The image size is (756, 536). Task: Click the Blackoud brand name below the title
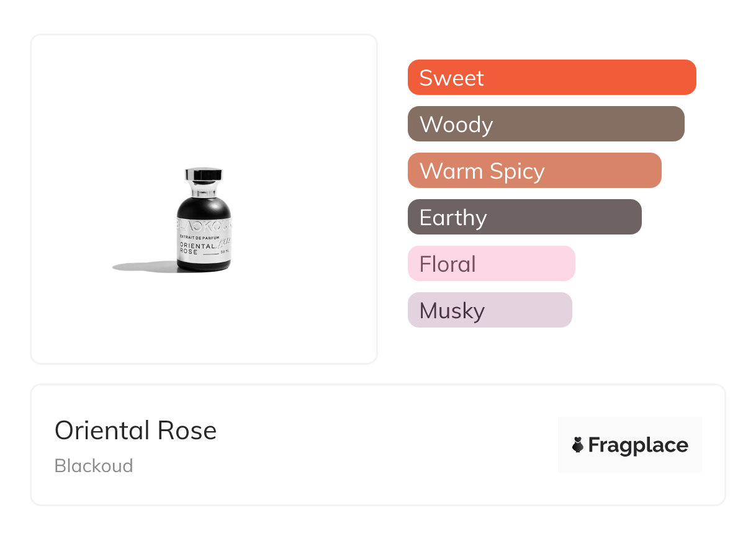94,466
